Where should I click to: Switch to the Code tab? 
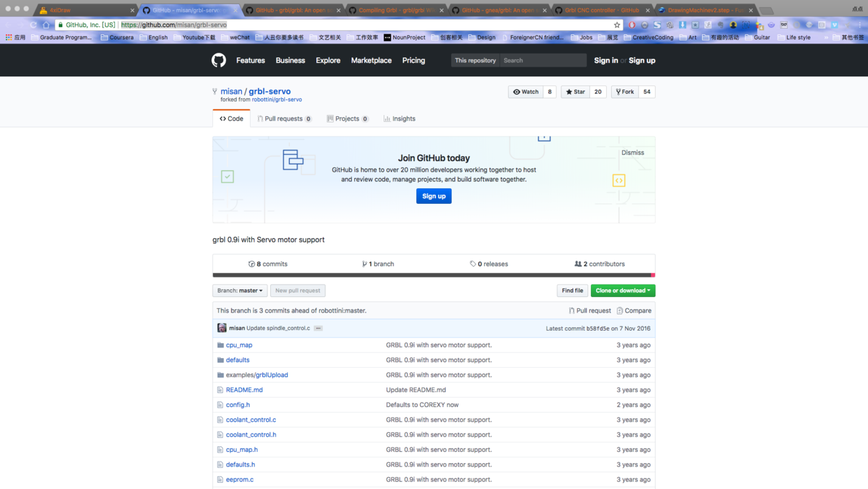pos(231,118)
